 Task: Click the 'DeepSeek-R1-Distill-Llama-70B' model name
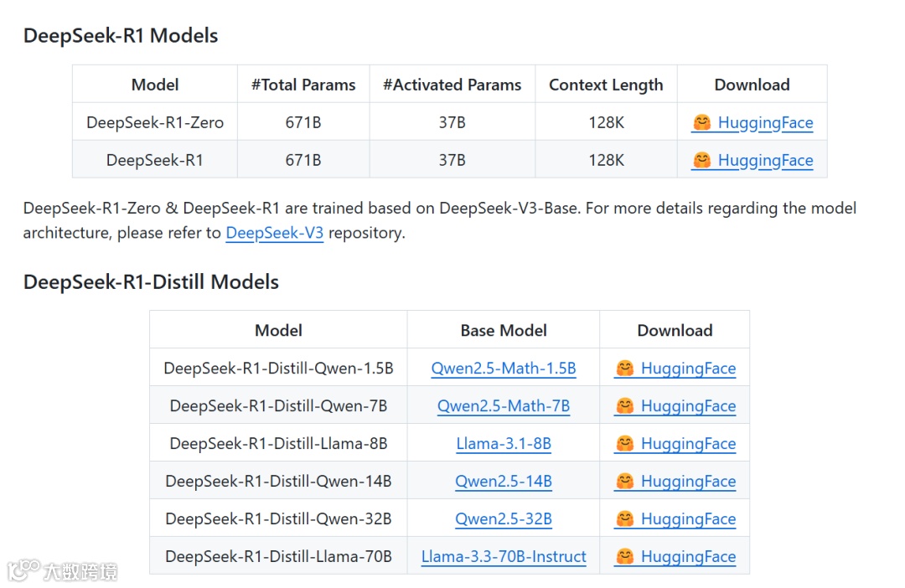click(278, 556)
